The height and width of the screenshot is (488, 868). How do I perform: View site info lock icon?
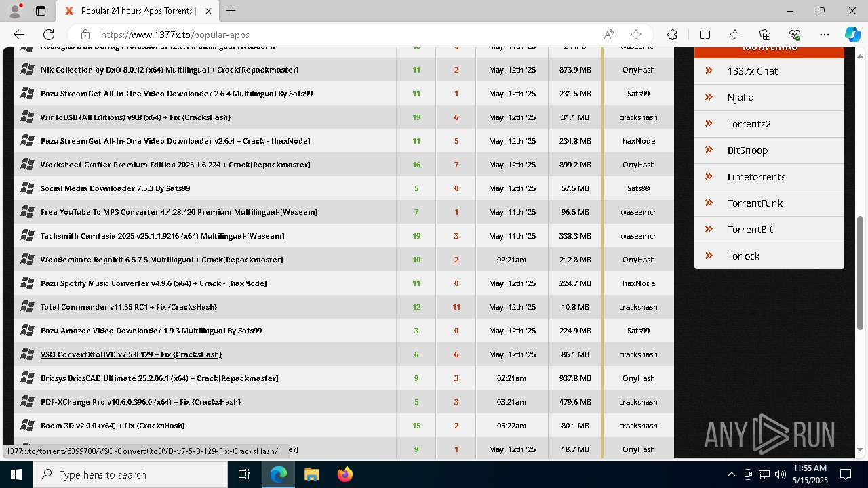click(85, 35)
